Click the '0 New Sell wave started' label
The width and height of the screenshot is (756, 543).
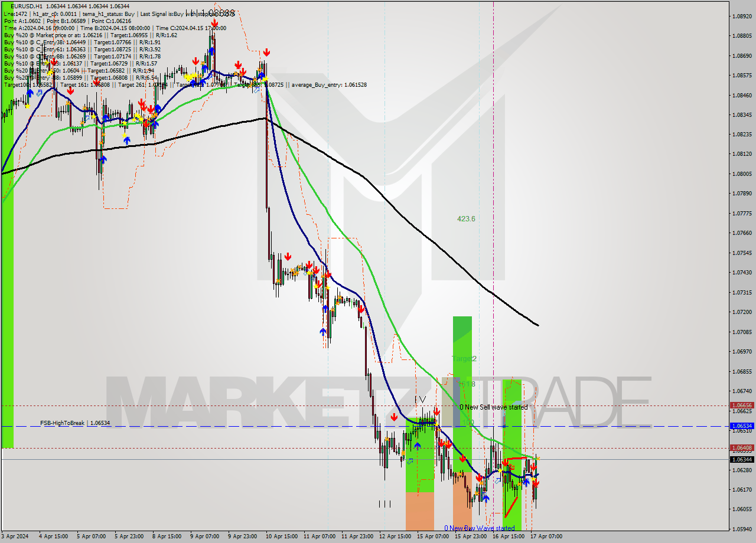pos(494,407)
